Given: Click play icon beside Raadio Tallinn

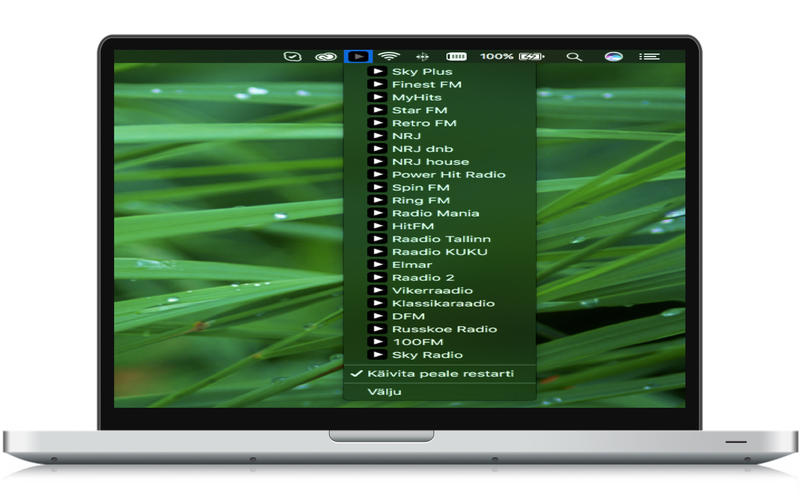Looking at the screenshot, I should (x=377, y=239).
